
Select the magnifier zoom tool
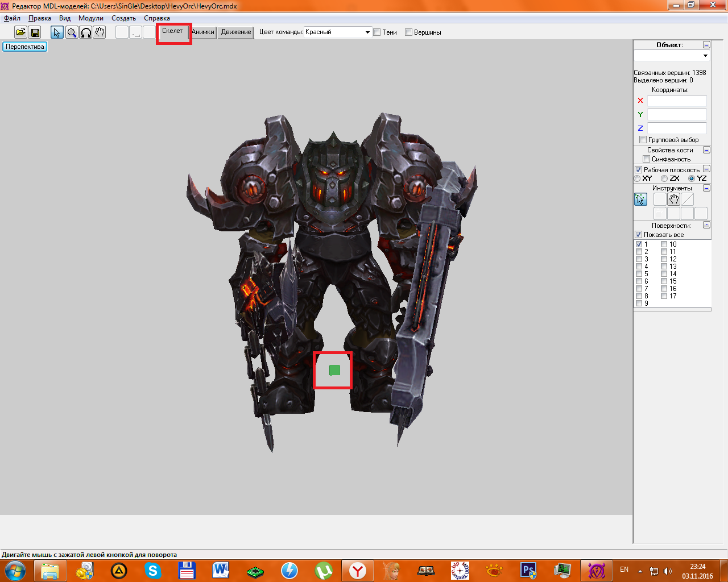point(72,32)
